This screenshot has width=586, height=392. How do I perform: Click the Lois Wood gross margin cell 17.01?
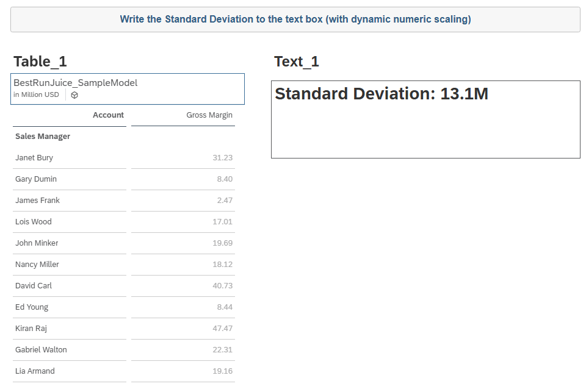(x=222, y=222)
